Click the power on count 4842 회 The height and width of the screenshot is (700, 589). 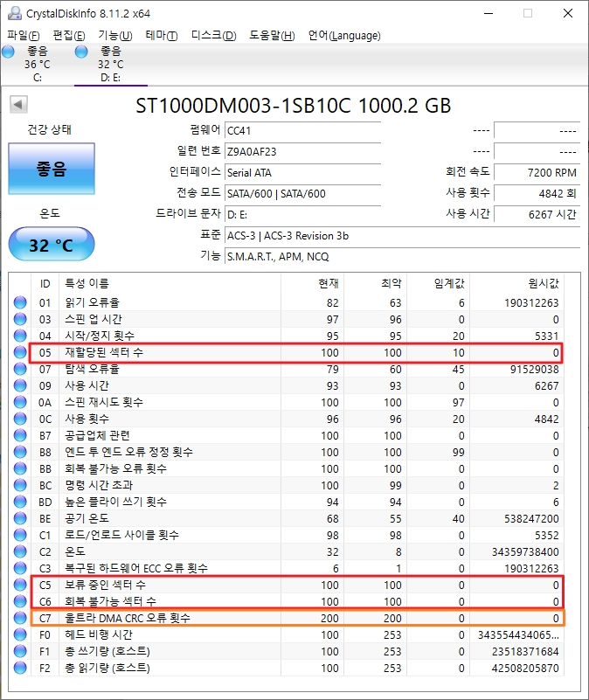point(537,194)
